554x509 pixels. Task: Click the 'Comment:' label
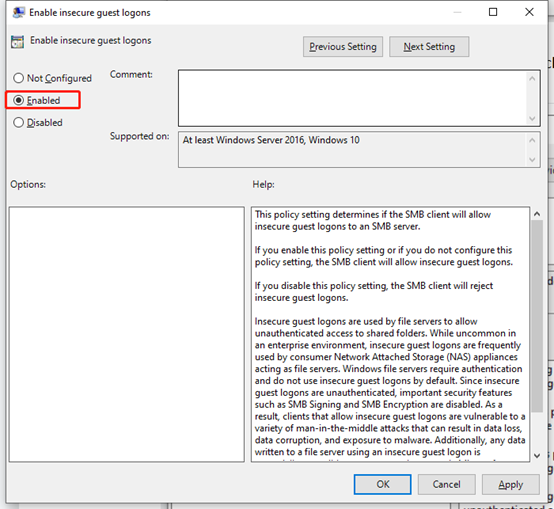point(131,75)
